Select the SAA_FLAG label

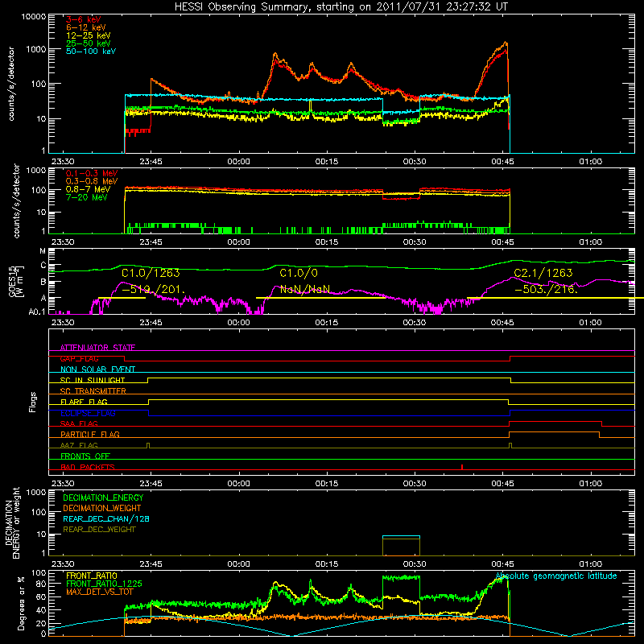[x=79, y=423]
